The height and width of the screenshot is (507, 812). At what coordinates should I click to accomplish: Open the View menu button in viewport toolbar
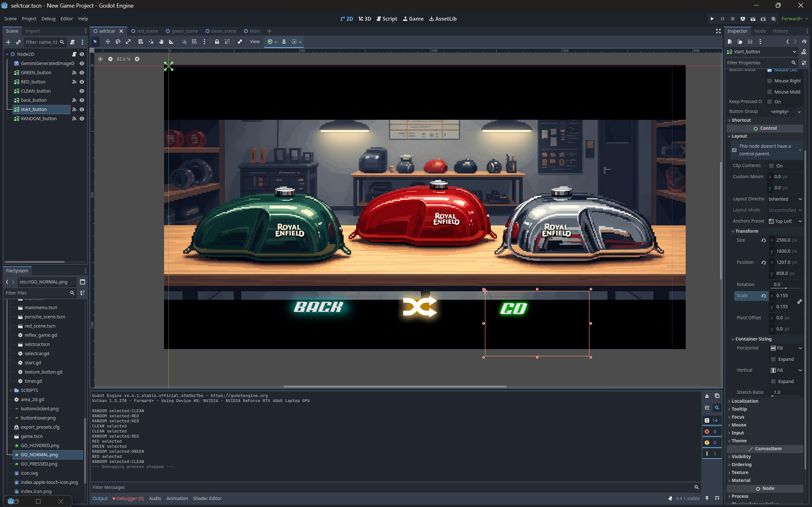coord(255,42)
